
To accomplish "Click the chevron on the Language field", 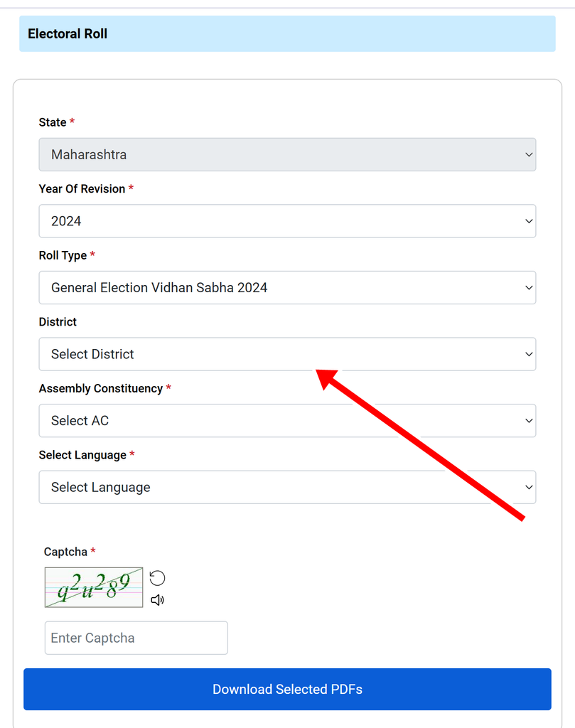I will click(529, 487).
